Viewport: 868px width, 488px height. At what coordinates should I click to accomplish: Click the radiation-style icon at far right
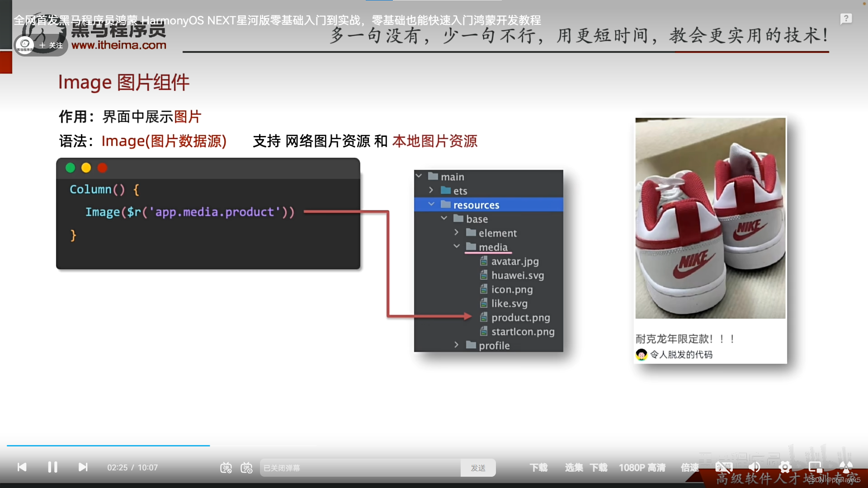[846, 467]
